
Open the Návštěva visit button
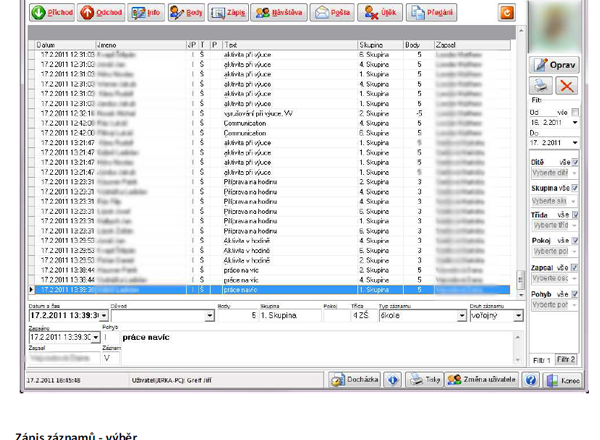[x=279, y=13]
